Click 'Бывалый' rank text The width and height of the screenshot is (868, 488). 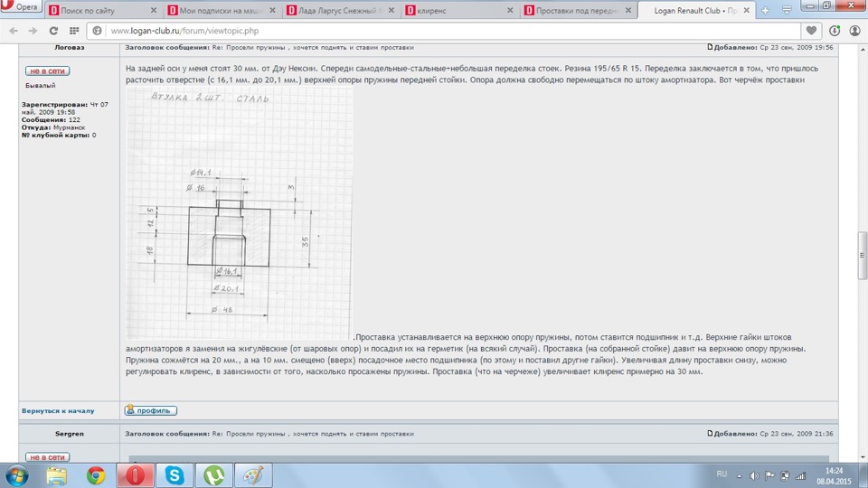tap(41, 86)
